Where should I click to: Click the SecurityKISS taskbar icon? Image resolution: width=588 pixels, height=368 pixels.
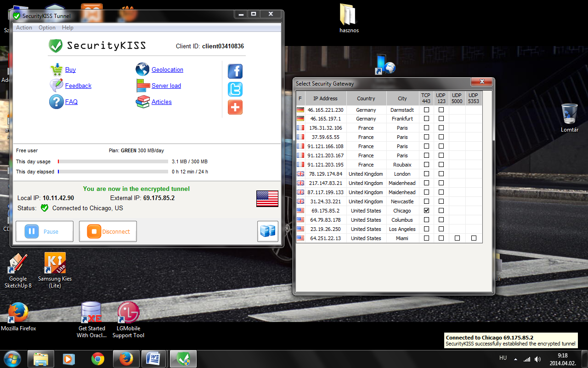(183, 359)
